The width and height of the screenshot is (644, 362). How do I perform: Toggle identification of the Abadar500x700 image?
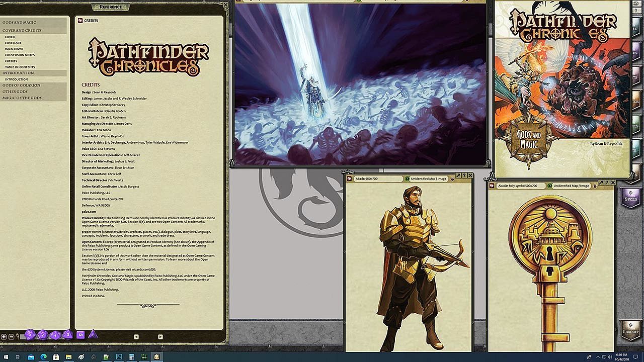point(407,178)
